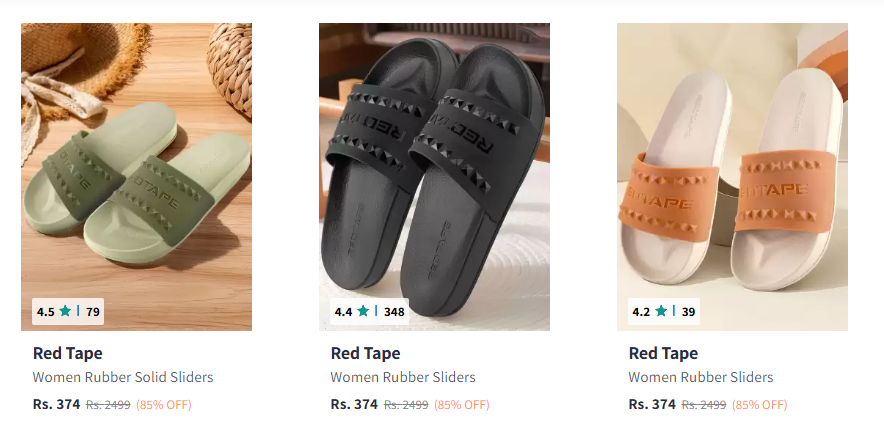This screenshot has height=430, width=884.
Task: Click struck-through Rs. 2499 under black sliders
Action: [x=406, y=405]
